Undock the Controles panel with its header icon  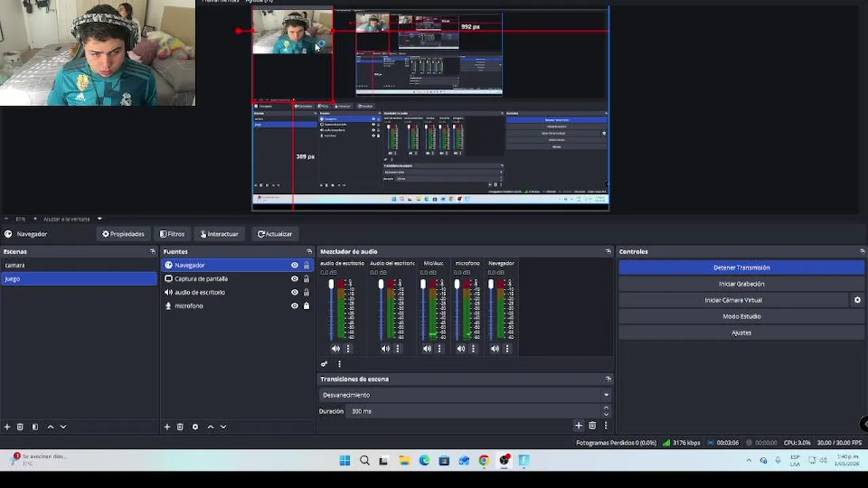(x=863, y=251)
